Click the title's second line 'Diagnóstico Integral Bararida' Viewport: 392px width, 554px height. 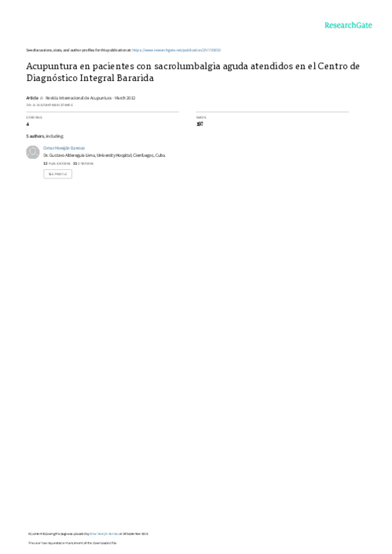[90, 78]
